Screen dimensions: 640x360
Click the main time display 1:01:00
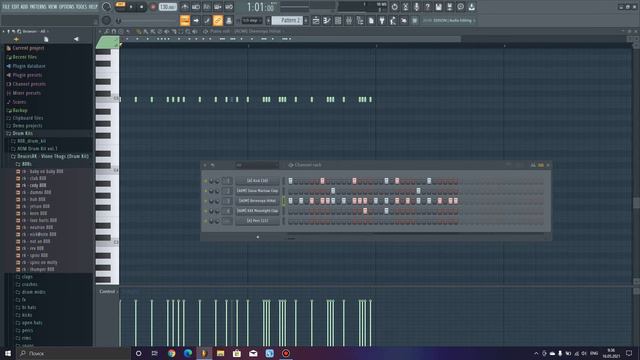[260, 7]
